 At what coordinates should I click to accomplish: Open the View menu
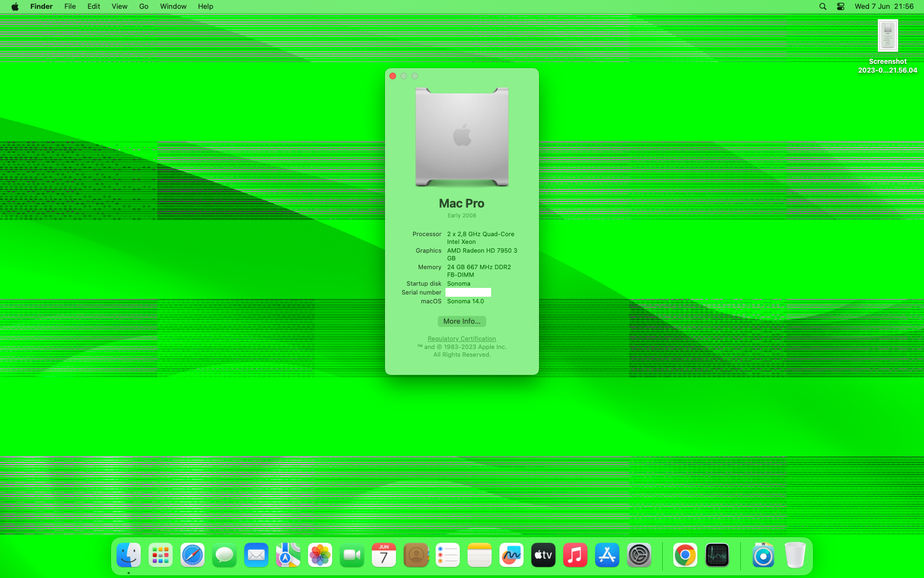[119, 7]
